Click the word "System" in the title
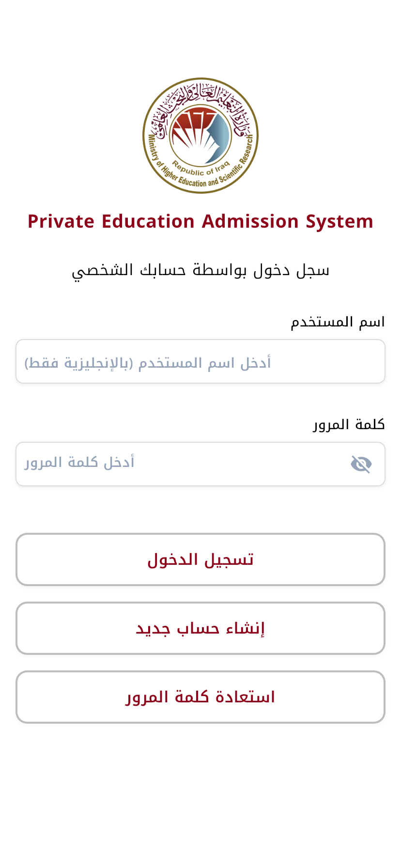401x868 pixels. (339, 221)
